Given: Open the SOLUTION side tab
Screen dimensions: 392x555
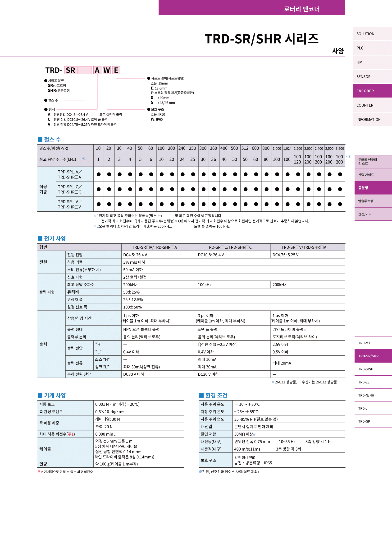Looking at the screenshot, I should pos(373,34).
